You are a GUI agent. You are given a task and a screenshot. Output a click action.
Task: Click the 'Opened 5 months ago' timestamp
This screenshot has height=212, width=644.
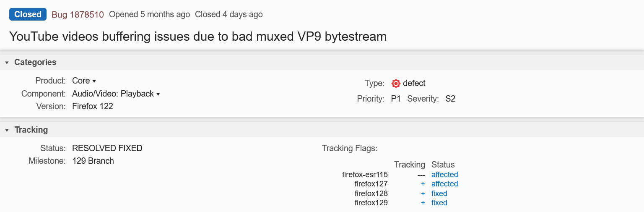click(x=149, y=15)
